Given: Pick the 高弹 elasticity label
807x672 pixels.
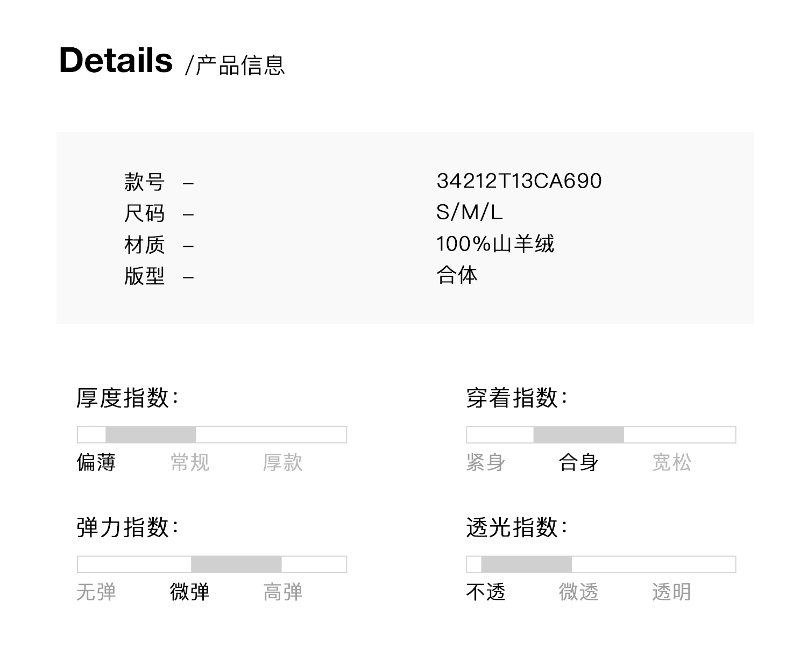Looking at the screenshot, I should coord(283,592).
